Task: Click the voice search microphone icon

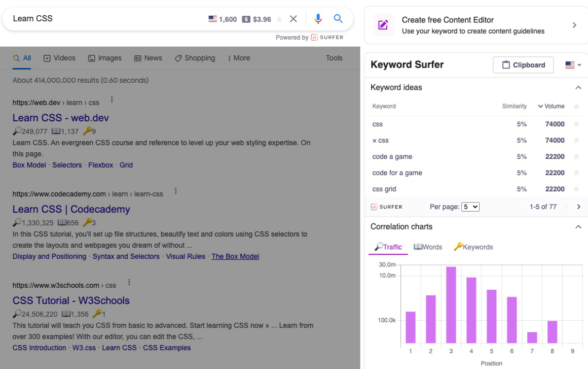Action: 318,19
